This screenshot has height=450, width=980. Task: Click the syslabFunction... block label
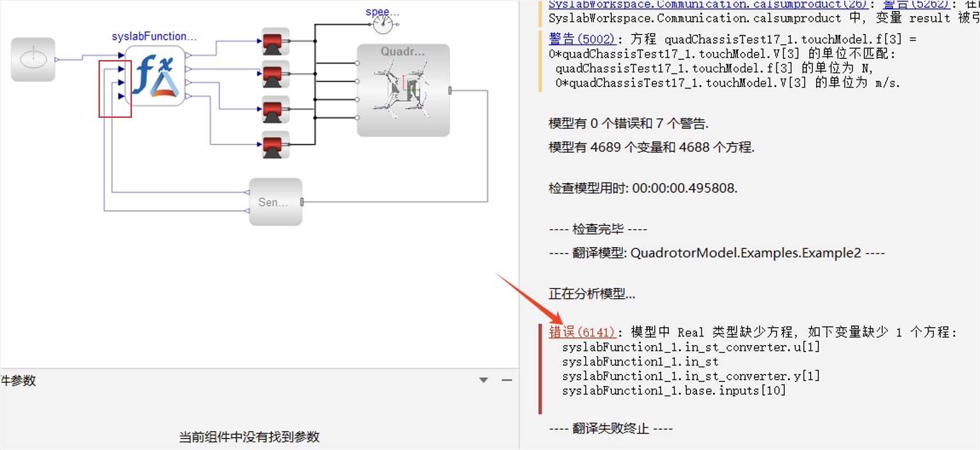click(154, 36)
